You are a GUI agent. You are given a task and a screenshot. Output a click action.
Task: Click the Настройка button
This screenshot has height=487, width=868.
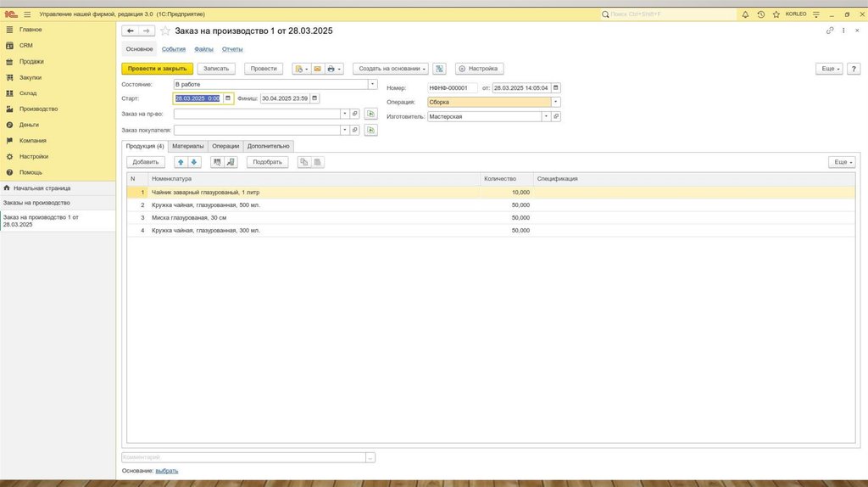pos(479,69)
